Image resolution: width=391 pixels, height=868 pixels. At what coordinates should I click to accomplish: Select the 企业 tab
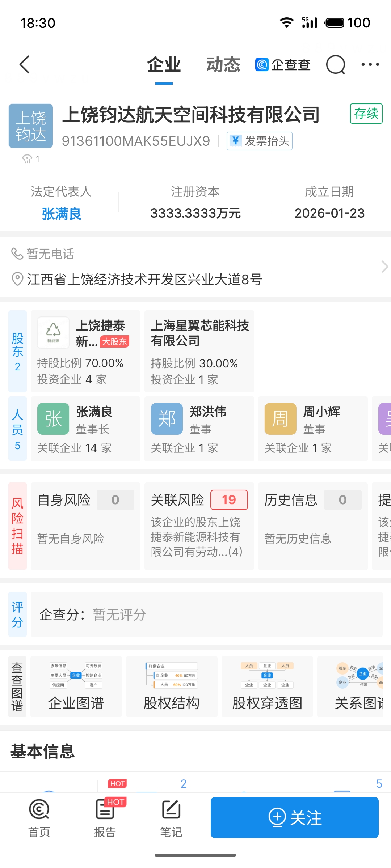(164, 65)
